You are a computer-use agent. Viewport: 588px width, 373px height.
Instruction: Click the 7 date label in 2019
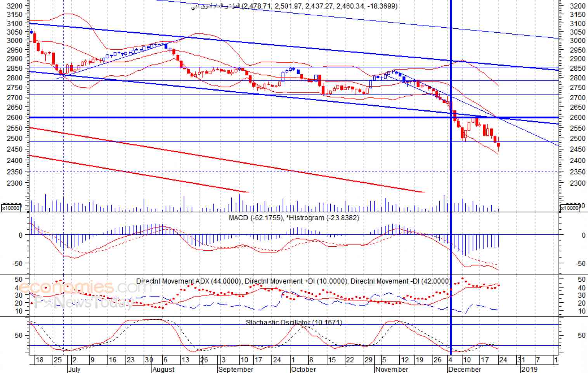tap(538, 360)
